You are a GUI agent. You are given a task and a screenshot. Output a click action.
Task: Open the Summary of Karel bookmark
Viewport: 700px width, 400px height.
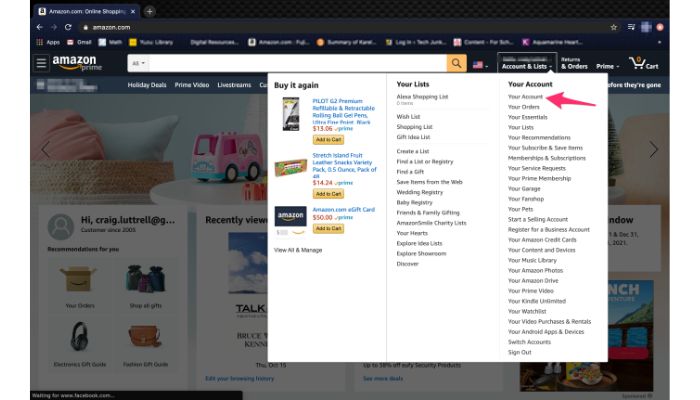coord(346,42)
